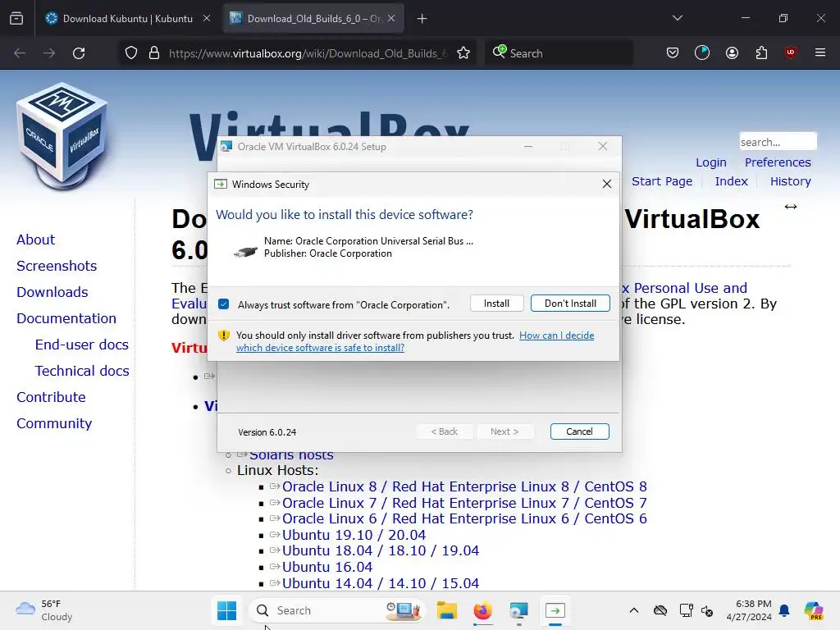The height and width of the screenshot is (630, 840).
Task: Reload the current page
Action: coord(79,53)
